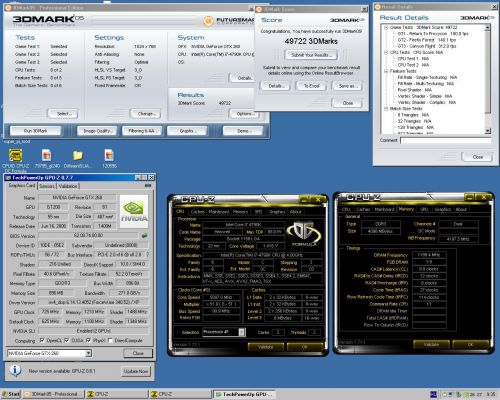500x400 pixels.
Task: Open the CPU tab in right CPU-Z window
Action: [346, 209]
